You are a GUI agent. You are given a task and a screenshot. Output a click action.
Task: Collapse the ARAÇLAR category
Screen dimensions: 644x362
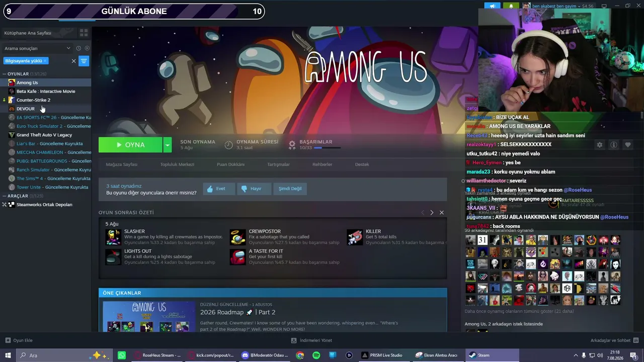click(x=5, y=196)
